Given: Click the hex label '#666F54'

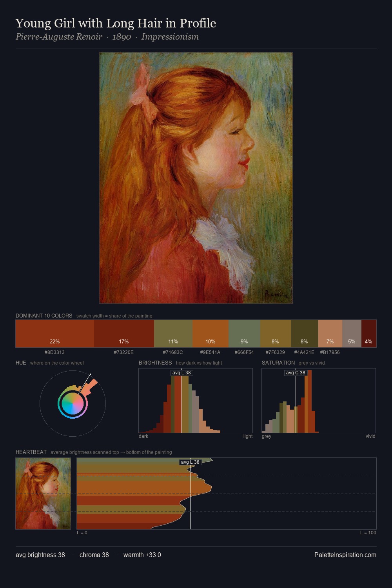Looking at the screenshot, I should [244, 352].
